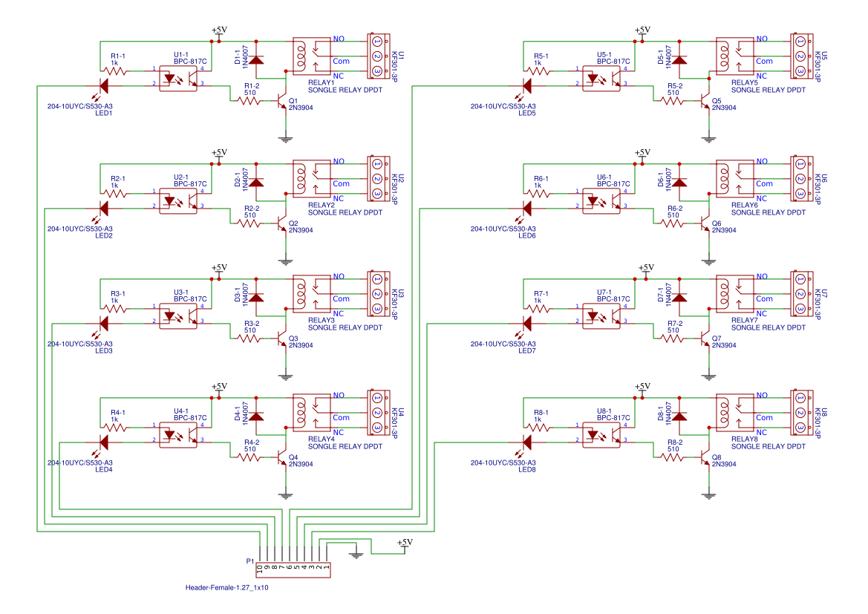Click the RELAY5 relay symbol
This screenshot has width=868, height=614.
(735, 56)
